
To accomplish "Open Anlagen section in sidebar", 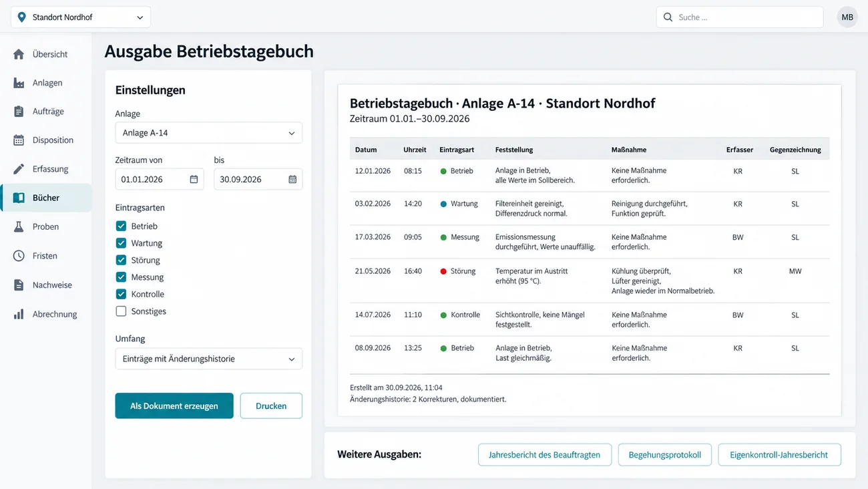I will click(46, 83).
